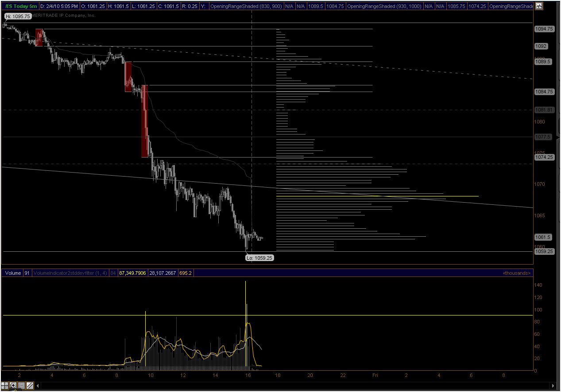Screen dimensions: 561x392
Task: Click the Hi: 1095.75 price bubble
Action: pyautogui.click(x=18, y=16)
